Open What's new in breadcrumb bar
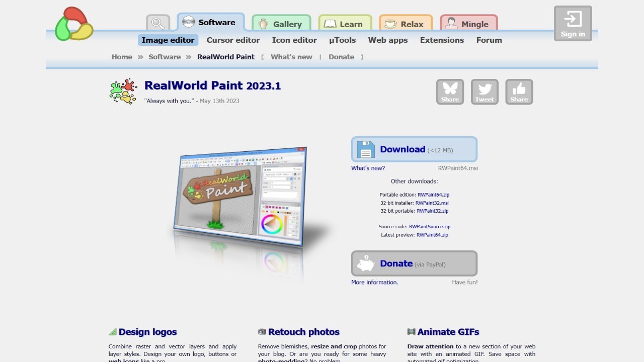 click(x=291, y=57)
